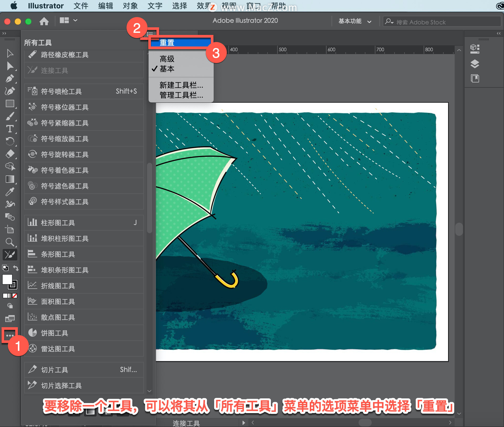The image size is (504, 427).
Task: Set Color fill mode button
Action: pos(5,296)
